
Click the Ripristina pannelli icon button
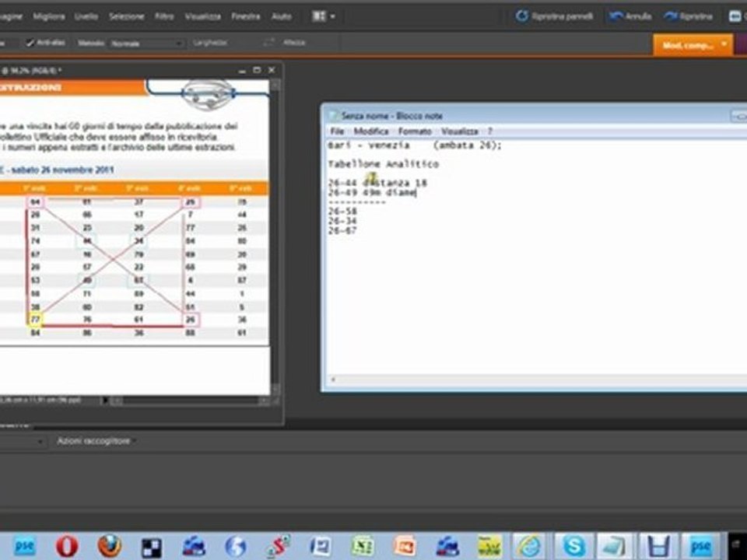point(522,16)
